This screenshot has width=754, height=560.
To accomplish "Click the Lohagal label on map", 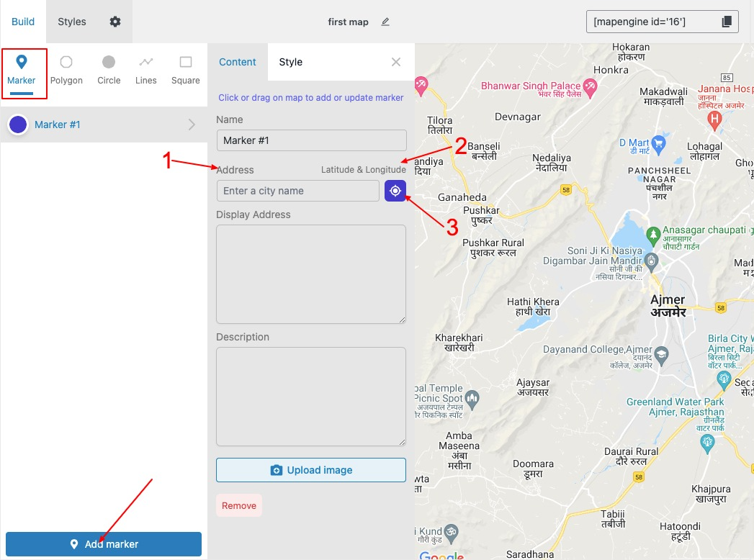I will [x=704, y=151].
